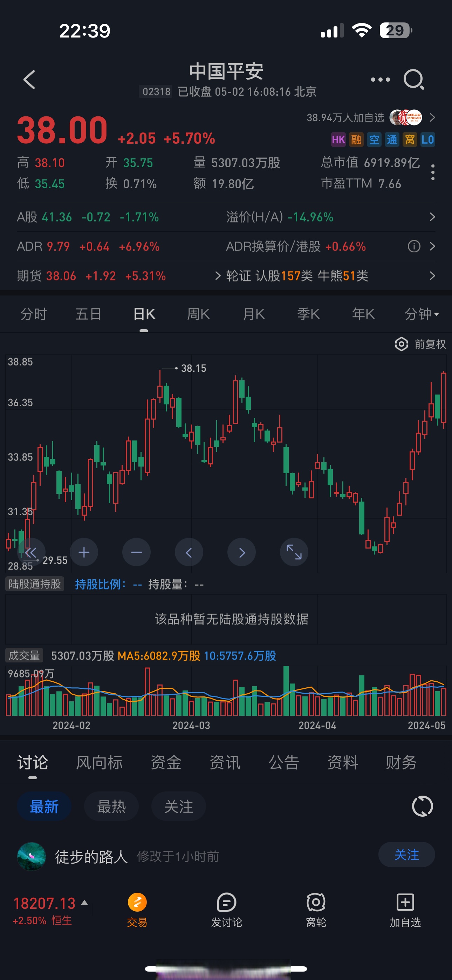This screenshot has height=980, width=452.
Task: Switch to the 分时 chart tab
Action: click(34, 314)
